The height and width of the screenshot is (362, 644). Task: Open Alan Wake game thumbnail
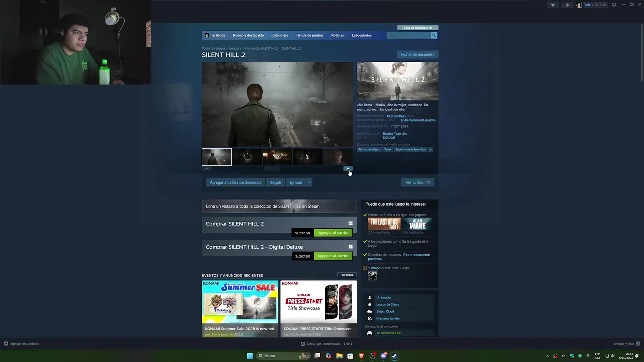417,224
